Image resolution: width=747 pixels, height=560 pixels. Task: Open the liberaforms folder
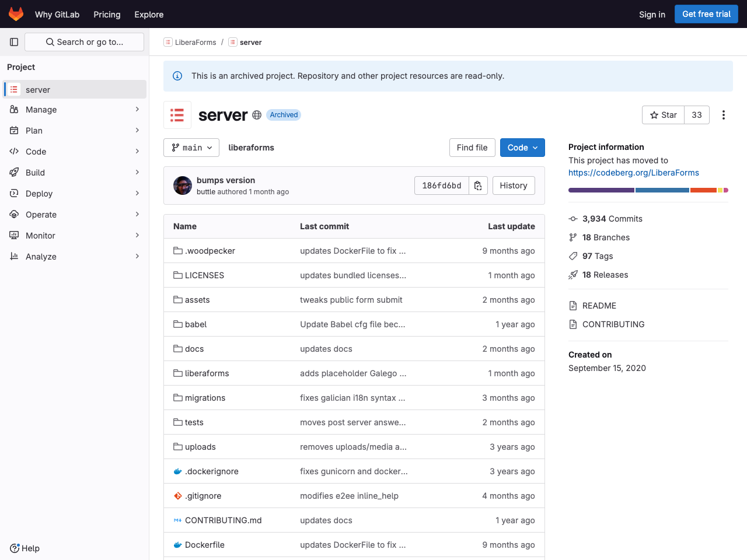[x=207, y=373]
